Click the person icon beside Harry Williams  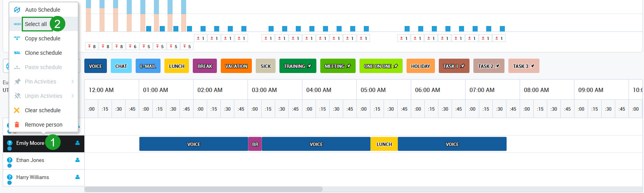pos(77,177)
